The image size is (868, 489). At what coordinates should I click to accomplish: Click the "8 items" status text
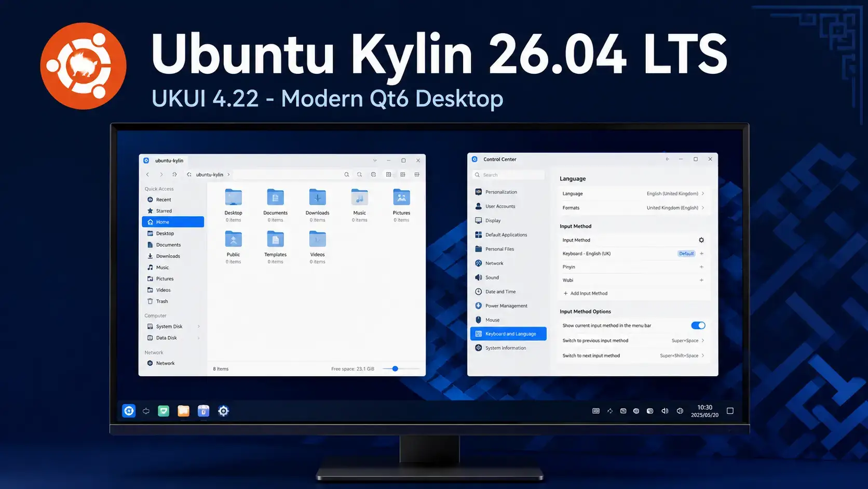coord(221,369)
